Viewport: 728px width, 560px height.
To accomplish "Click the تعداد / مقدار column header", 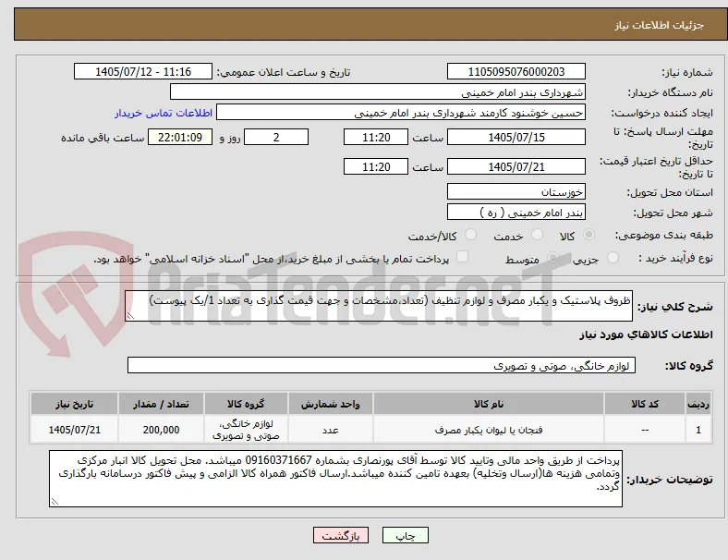I will point(161,404).
